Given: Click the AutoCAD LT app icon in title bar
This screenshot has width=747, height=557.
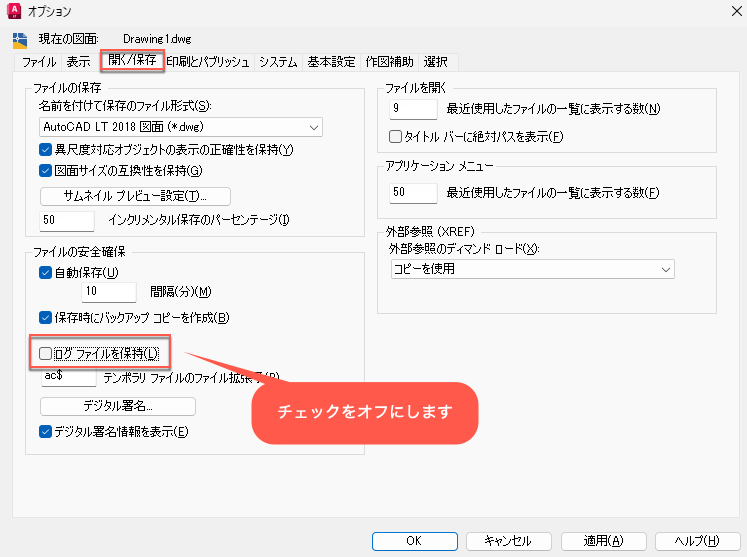Looking at the screenshot, I should coord(14,10).
